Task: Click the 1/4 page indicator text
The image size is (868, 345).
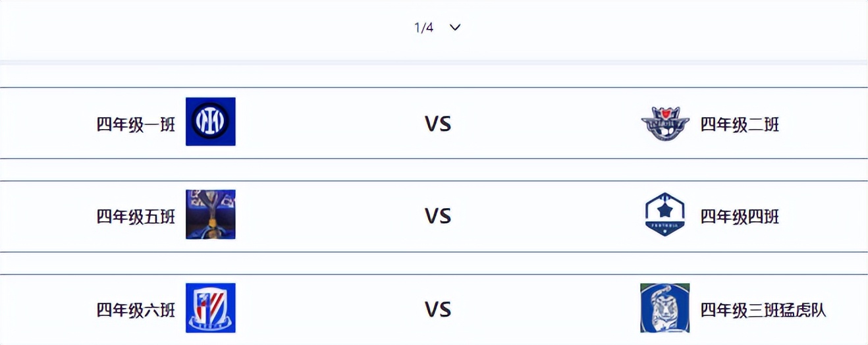Action: click(x=423, y=28)
